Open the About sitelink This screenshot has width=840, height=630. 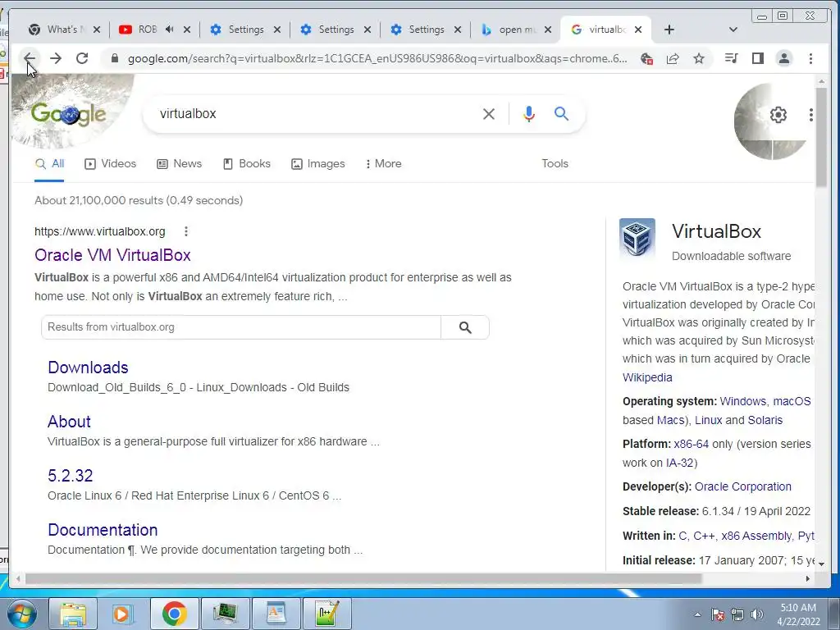coord(69,422)
